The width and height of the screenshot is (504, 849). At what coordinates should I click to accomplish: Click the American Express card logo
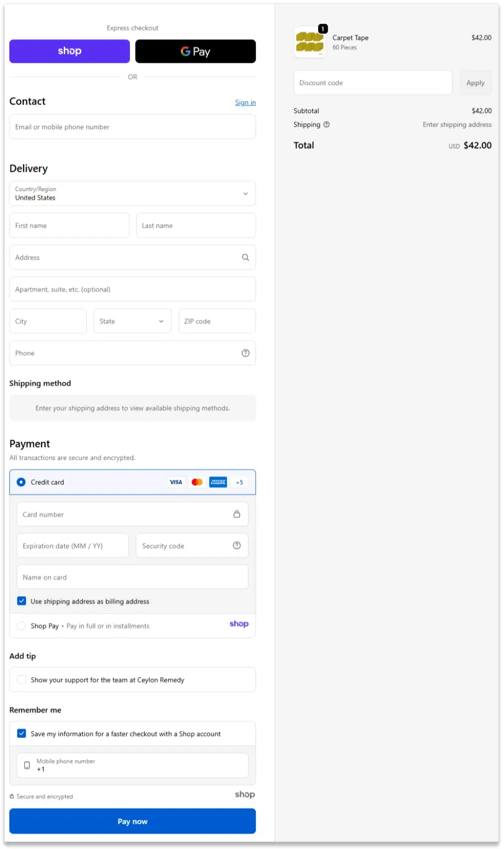pos(218,482)
